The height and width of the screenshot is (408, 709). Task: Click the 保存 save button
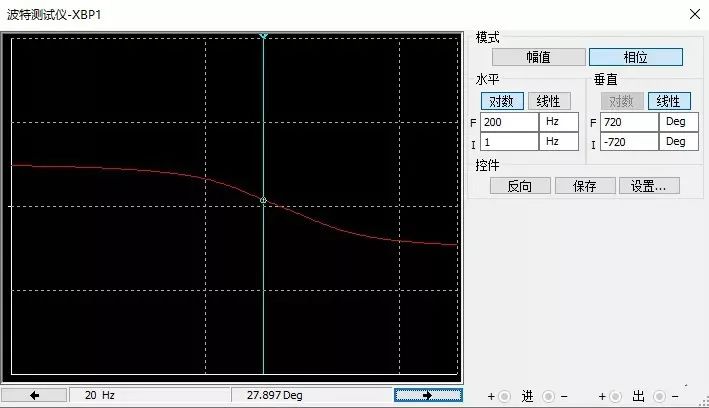pyautogui.click(x=585, y=186)
